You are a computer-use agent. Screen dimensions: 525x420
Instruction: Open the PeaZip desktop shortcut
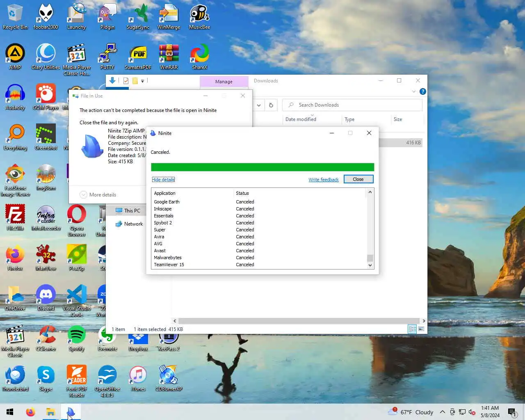(76, 258)
